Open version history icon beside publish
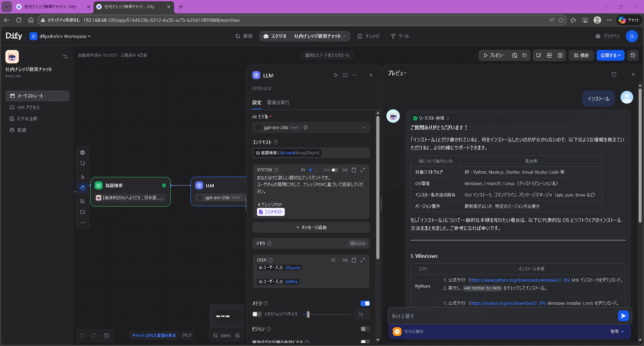The width and height of the screenshot is (644, 346). (x=633, y=55)
